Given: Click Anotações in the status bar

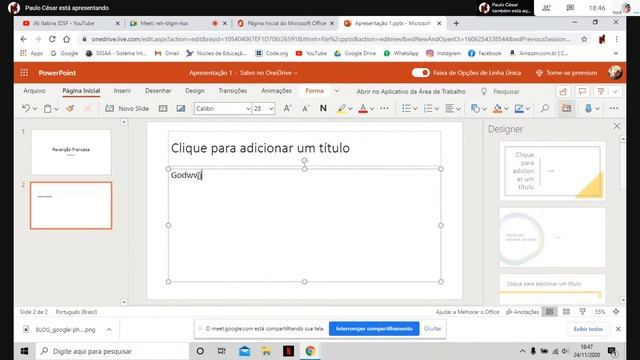Looking at the screenshot, I should pos(522,312).
